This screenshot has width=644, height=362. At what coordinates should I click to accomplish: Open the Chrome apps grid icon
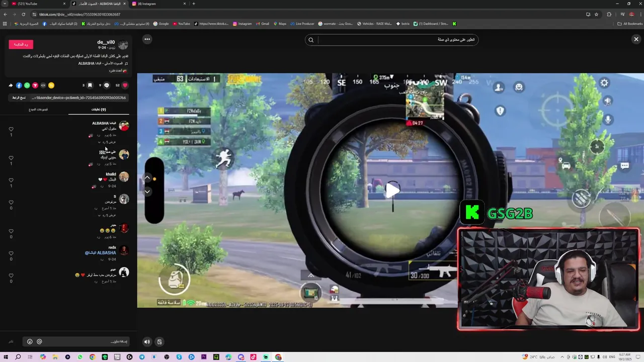click(x=5, y=24)
